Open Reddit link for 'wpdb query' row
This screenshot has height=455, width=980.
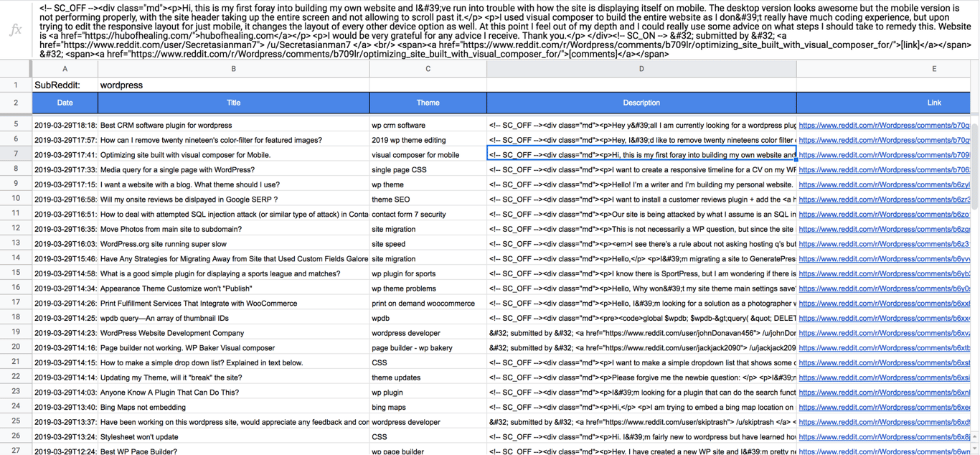click(884, 318)
